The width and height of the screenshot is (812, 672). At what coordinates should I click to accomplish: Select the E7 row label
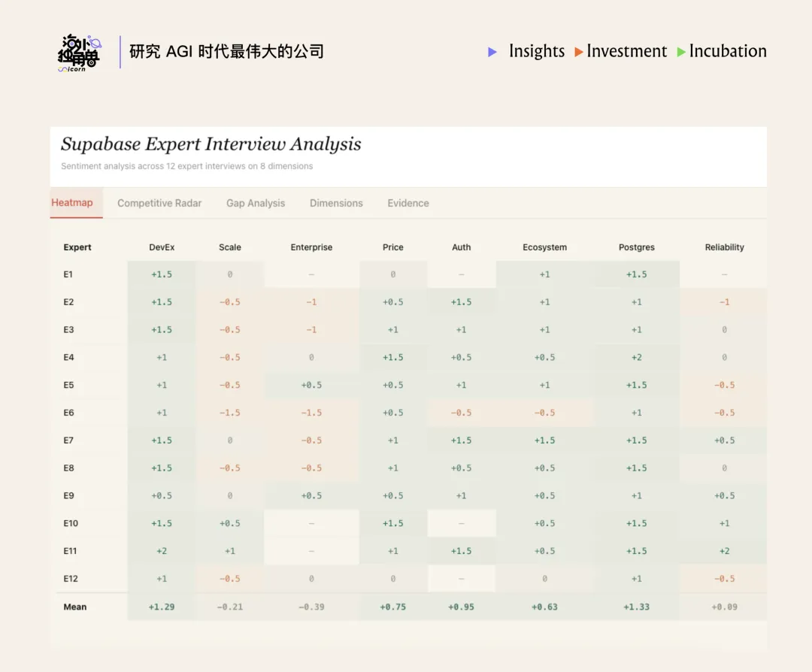tap(68, 440)
